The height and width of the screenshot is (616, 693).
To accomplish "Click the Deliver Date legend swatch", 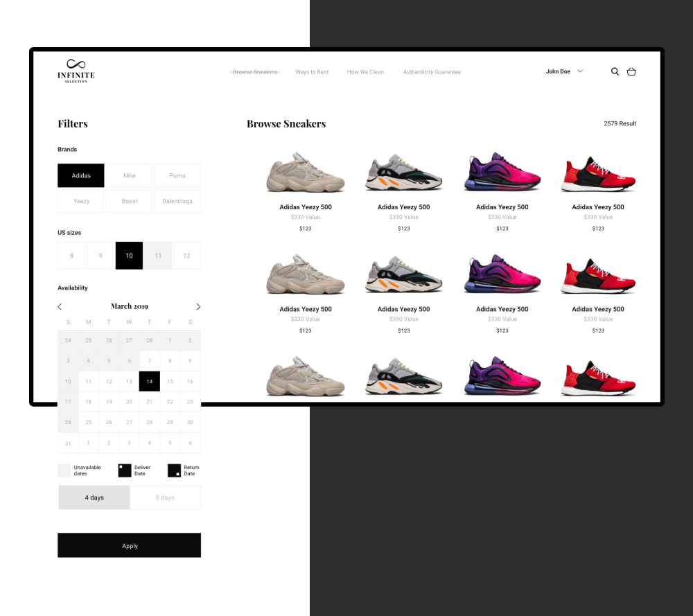I will (x=125, y=470).
